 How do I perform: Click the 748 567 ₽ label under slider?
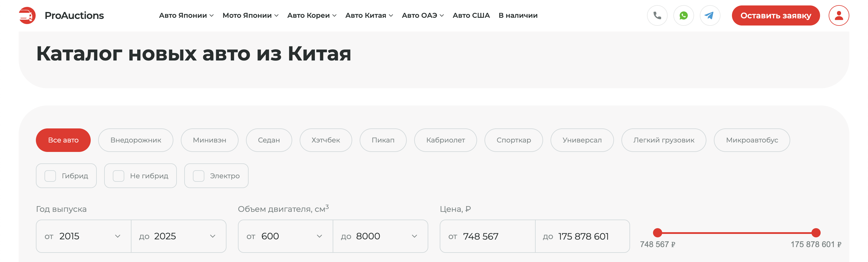tap(657, 245)
